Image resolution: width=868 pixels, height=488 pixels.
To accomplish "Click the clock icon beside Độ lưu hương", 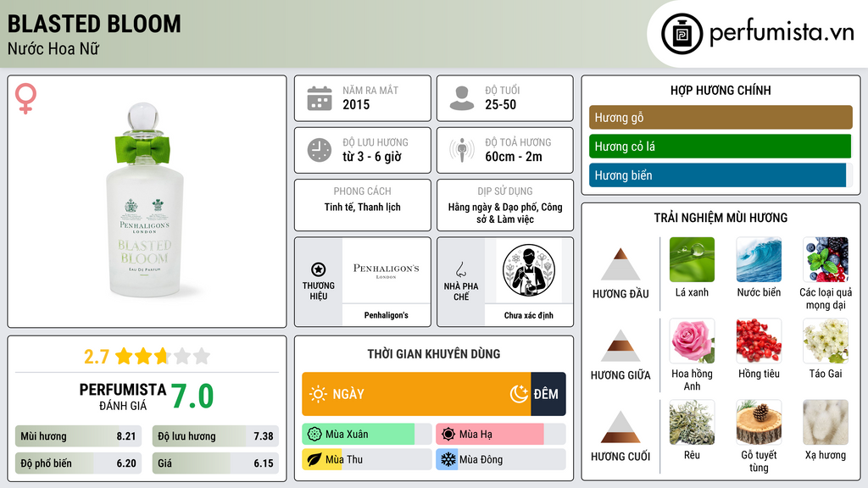I will (x=320, y=150).
